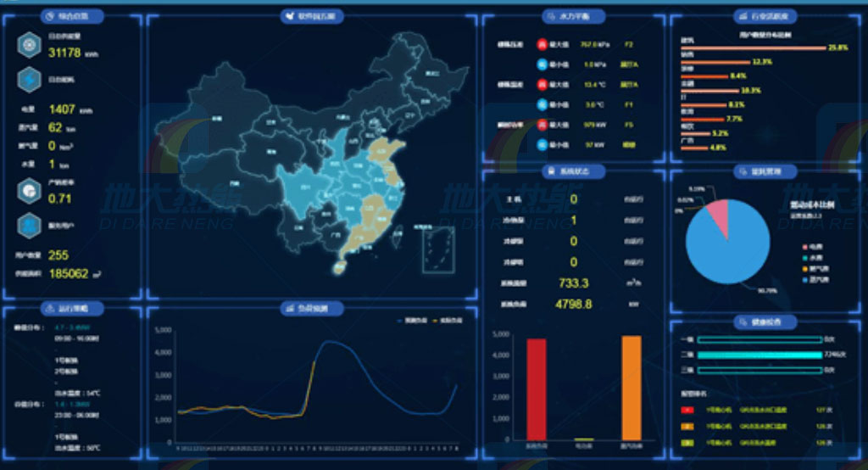
Task: Click the red circle icon beside 979 kW
Action: 542,126
